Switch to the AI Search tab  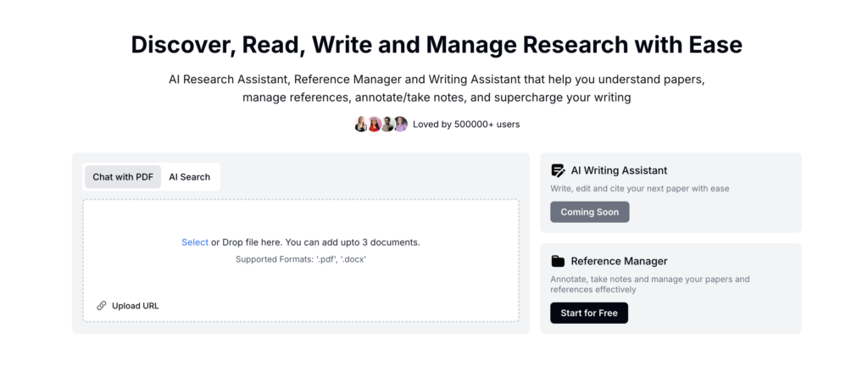[189, 177]
